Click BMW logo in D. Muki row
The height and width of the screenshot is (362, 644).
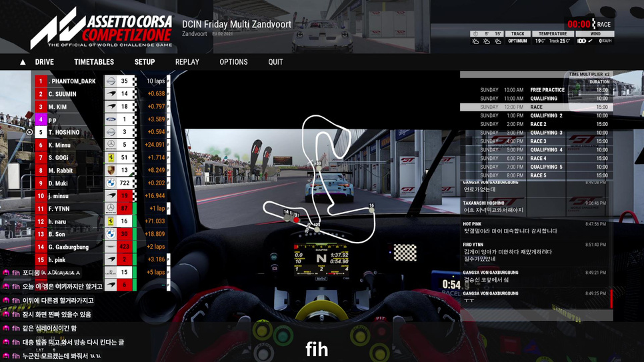[111, 183]
